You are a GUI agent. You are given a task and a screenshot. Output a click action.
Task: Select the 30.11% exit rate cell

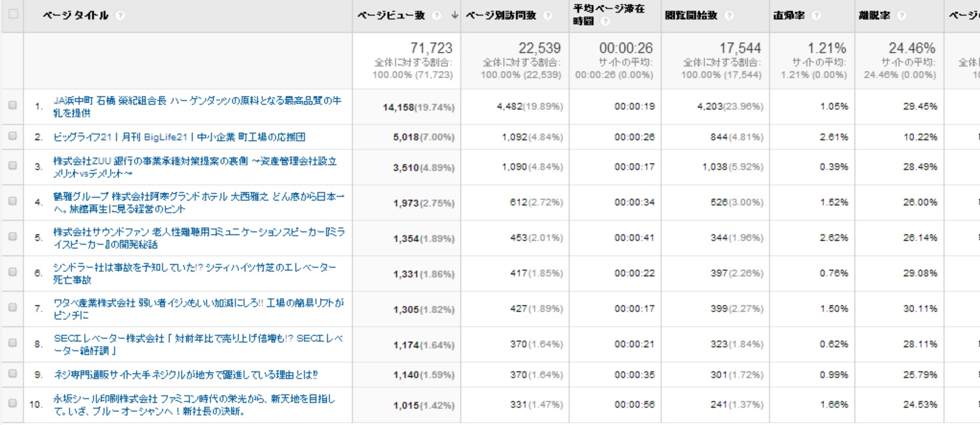click(920, 309)
